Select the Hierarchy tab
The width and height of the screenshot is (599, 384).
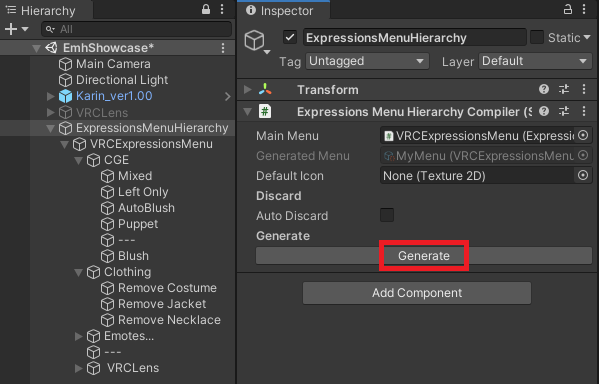(x=41, y=11)
